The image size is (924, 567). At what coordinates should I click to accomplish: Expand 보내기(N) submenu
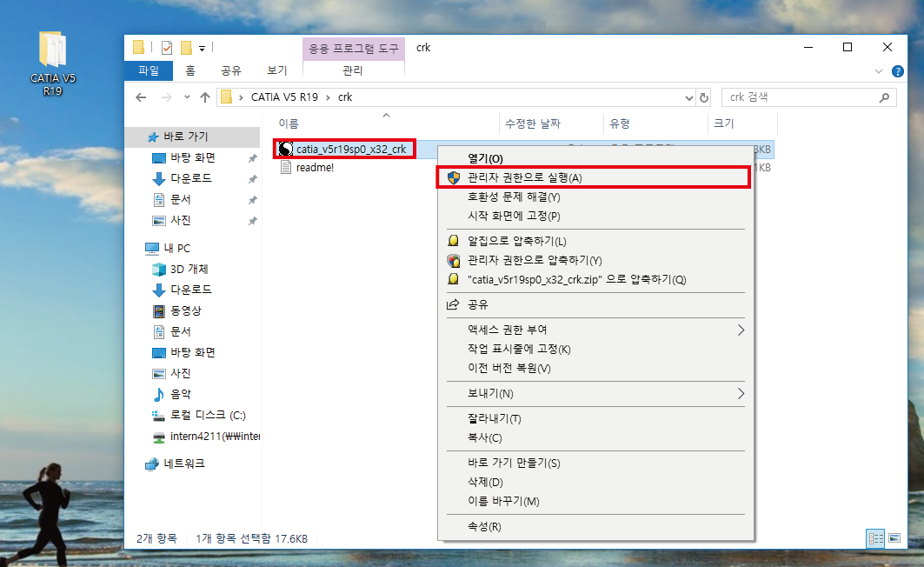(x=595, y=393)
